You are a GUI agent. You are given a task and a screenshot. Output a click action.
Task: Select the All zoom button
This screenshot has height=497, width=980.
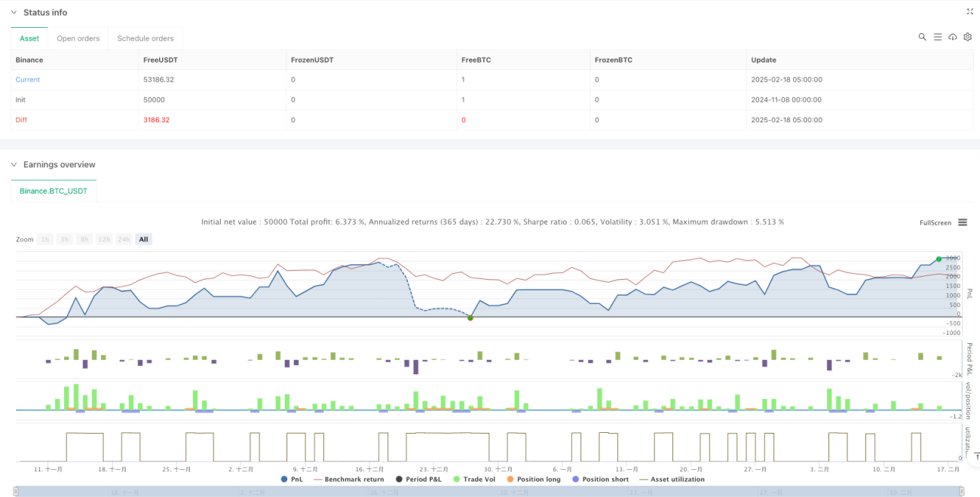tap(143, 239)
